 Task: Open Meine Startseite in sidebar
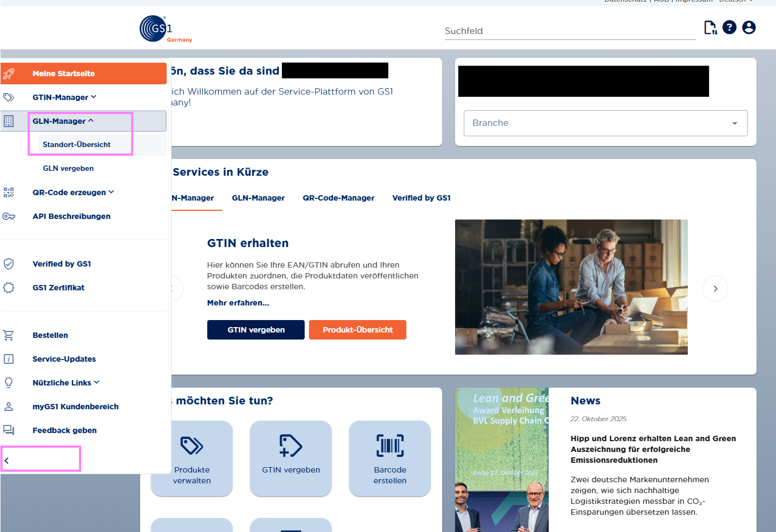(x=83, y=74)
